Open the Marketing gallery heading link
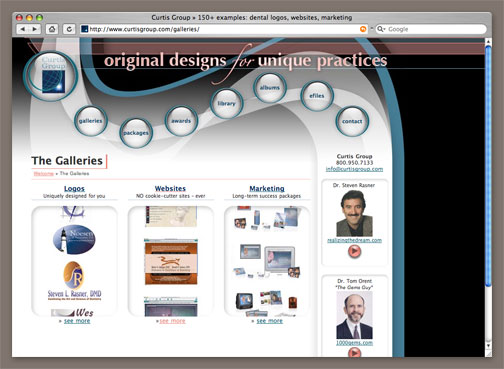 pyautogui.click(x=267, y=189)
